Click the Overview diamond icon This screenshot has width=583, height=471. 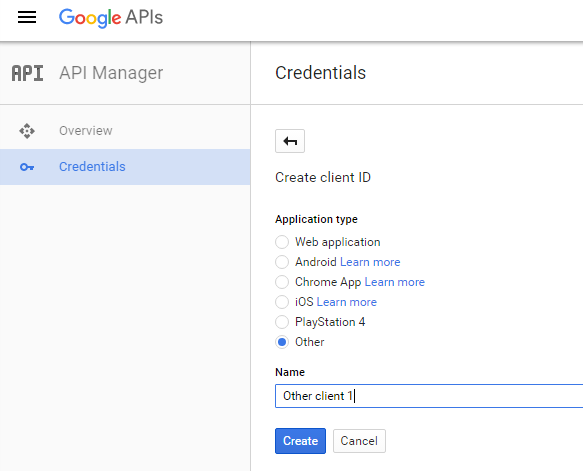27,131
